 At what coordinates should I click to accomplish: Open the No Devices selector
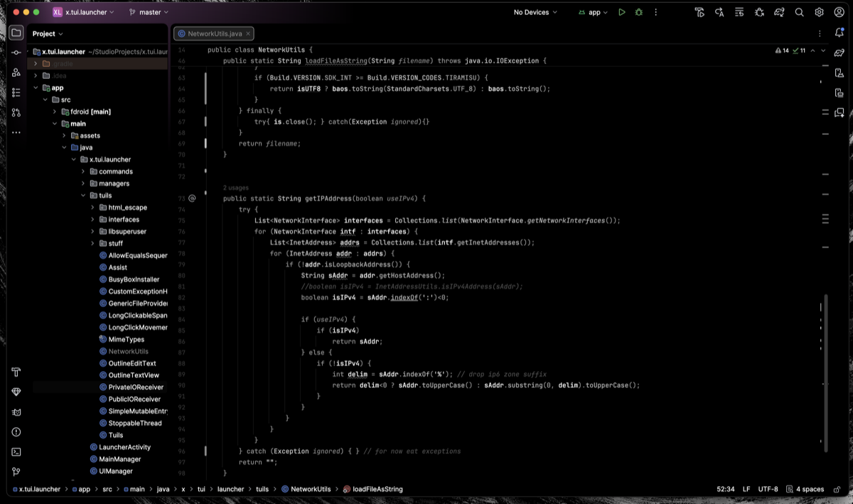tap(535, 12)
